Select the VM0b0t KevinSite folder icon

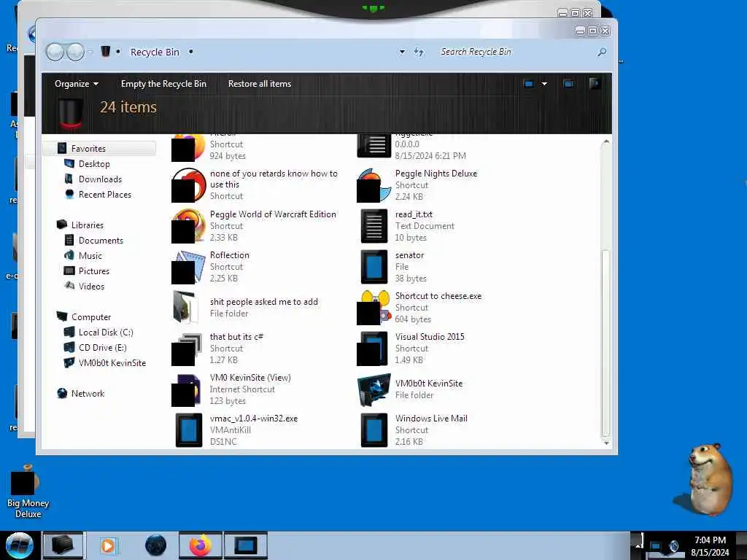point(374,389)
